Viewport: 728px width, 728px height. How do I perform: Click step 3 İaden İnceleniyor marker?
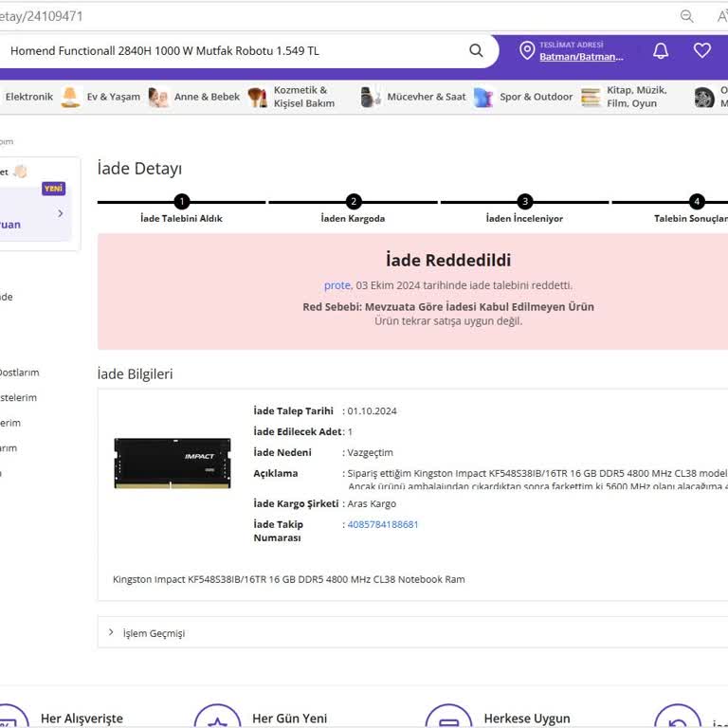point(525,202)
